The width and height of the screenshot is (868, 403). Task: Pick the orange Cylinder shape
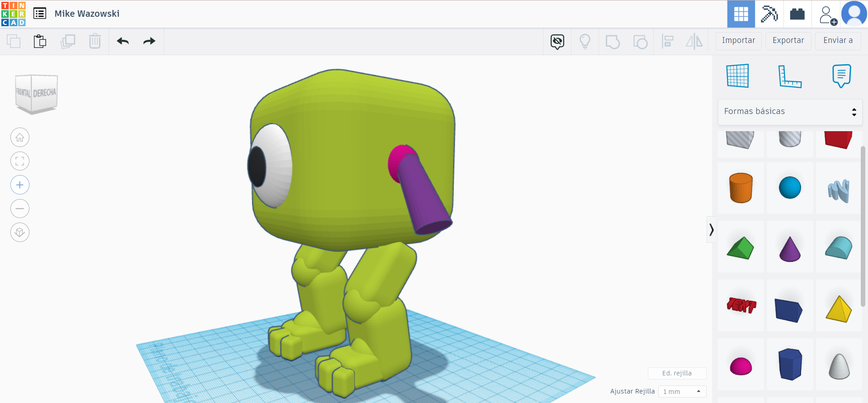[x=741, y=188]
